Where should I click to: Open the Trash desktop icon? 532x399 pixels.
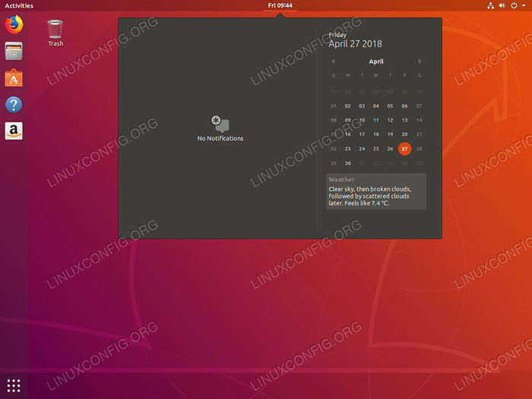(55, 33)
